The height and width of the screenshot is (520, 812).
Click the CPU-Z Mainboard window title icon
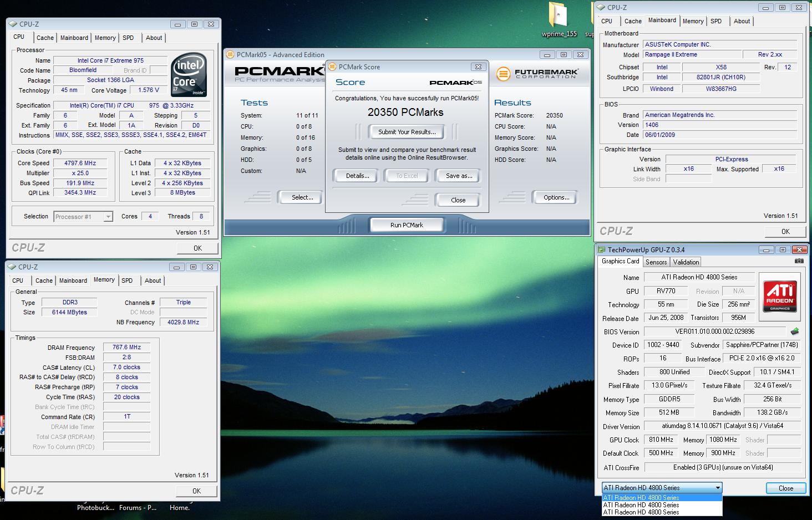[601, 7]
